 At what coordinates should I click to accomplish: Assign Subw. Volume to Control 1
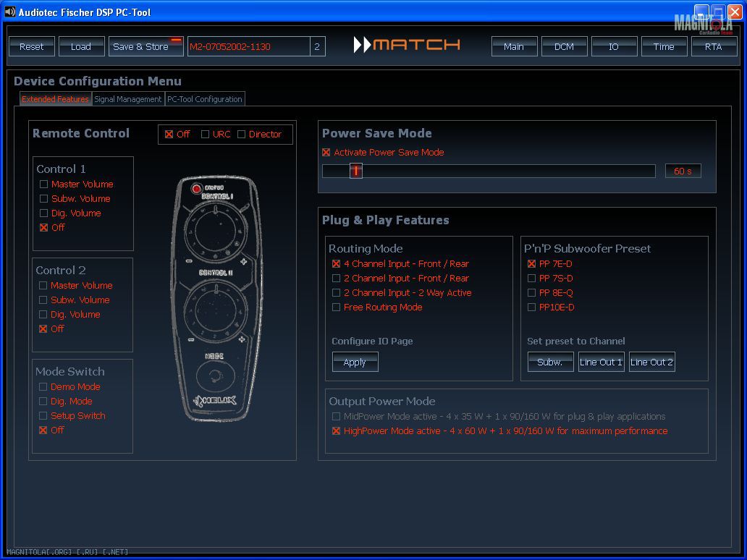[44, 198]
